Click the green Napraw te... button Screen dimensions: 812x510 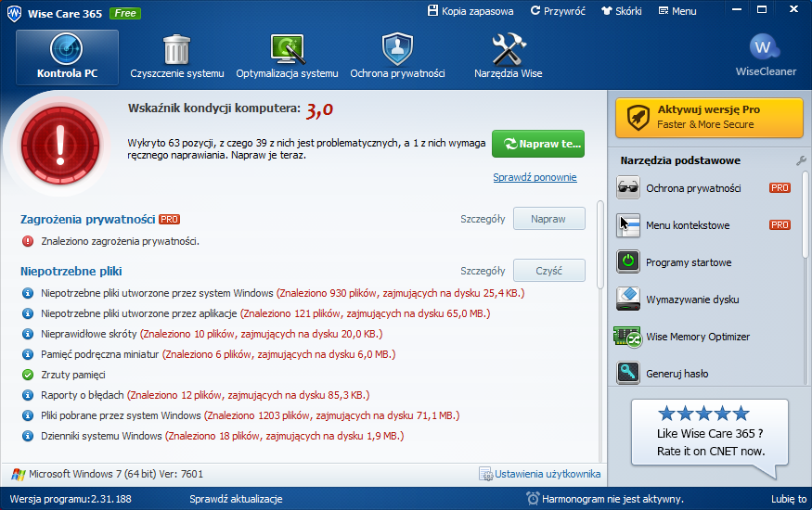(x=538, y=144)
